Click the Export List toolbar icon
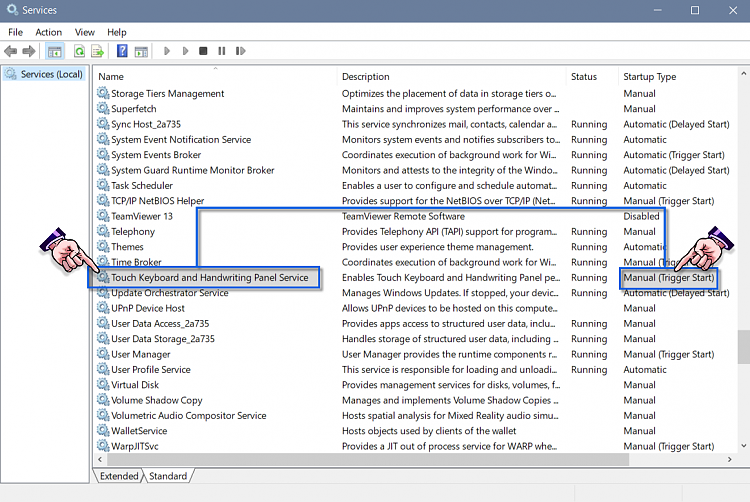750x502 pixels. click(98, 51)
